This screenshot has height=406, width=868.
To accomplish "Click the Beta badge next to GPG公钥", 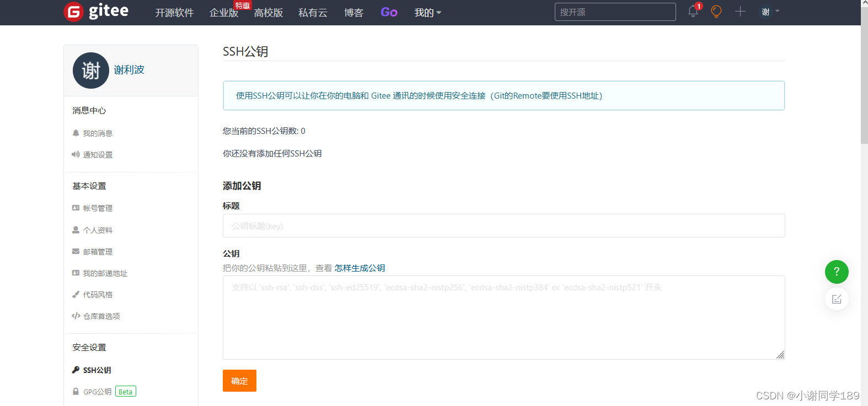I will click(126, 392).
